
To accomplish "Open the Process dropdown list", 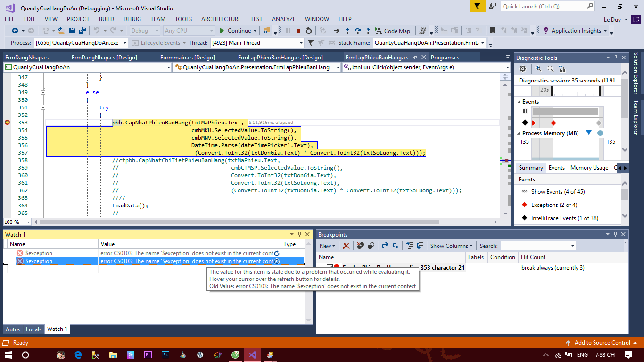I will [125, 43].
